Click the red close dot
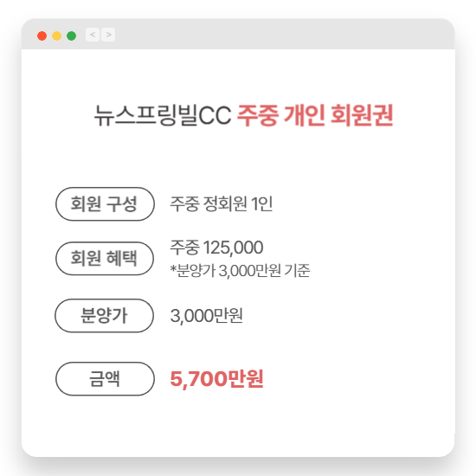Viewport: 476px width, 476px height. pyautogui.click(x=42, y=35)
